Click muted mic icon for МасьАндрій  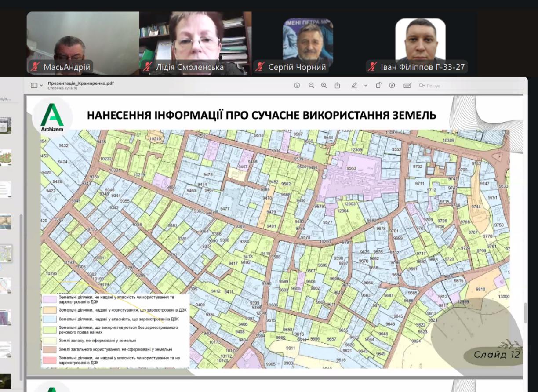pos(35,67)
